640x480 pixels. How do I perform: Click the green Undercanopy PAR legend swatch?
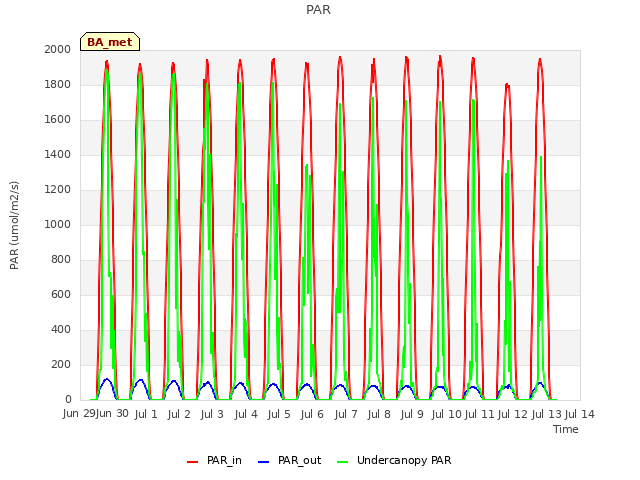point(343,462)
